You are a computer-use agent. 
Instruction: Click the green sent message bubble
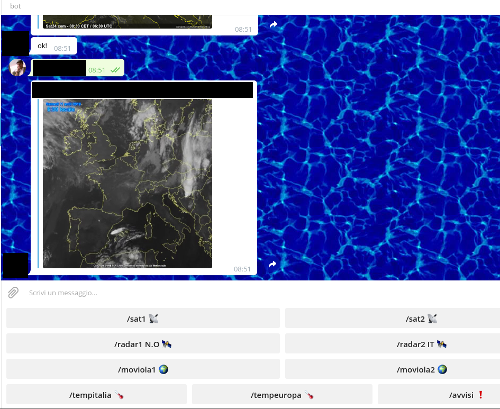pyautogui.click(x=78, y=68)
